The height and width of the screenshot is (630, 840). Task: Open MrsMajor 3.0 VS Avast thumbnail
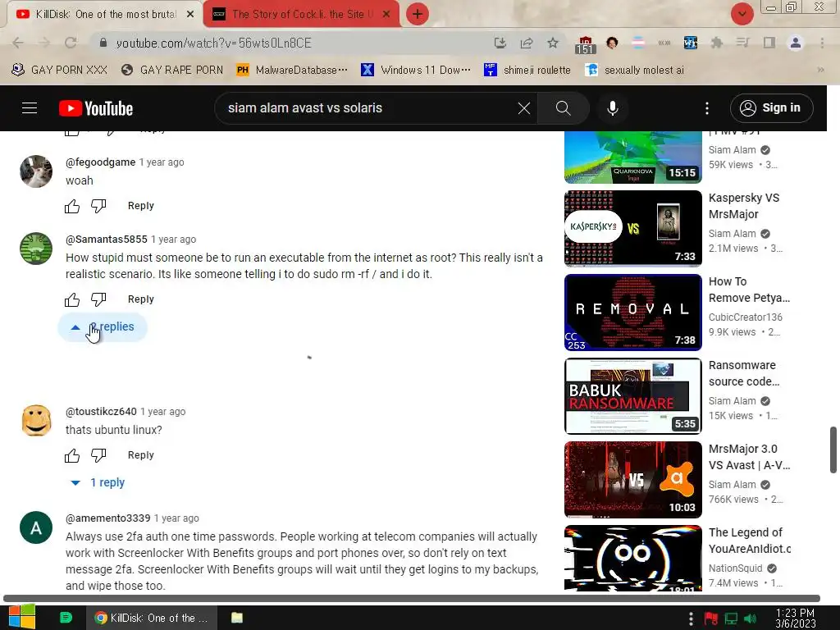point(632,479)
